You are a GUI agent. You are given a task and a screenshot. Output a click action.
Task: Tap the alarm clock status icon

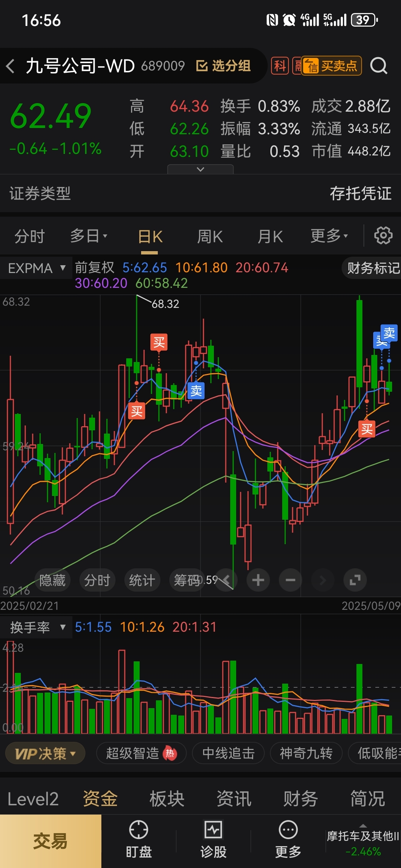click(x=289, y=20)
